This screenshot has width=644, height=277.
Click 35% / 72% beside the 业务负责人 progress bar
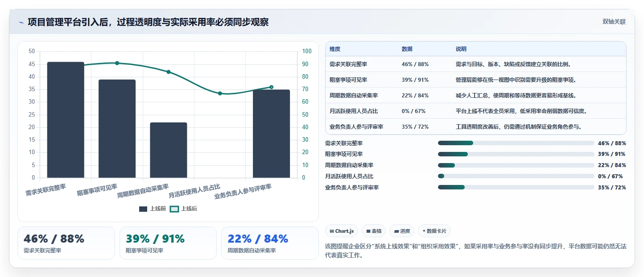[612, 188]
